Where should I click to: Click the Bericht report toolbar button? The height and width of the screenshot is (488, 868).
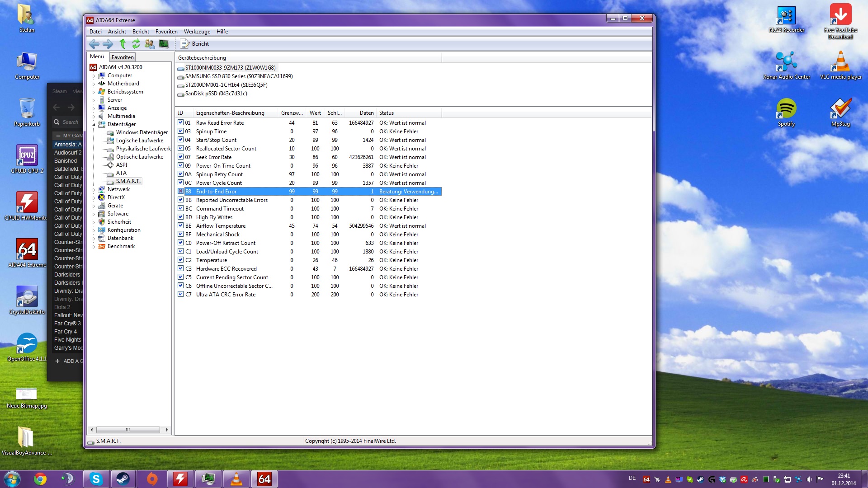tap(195, 44)
